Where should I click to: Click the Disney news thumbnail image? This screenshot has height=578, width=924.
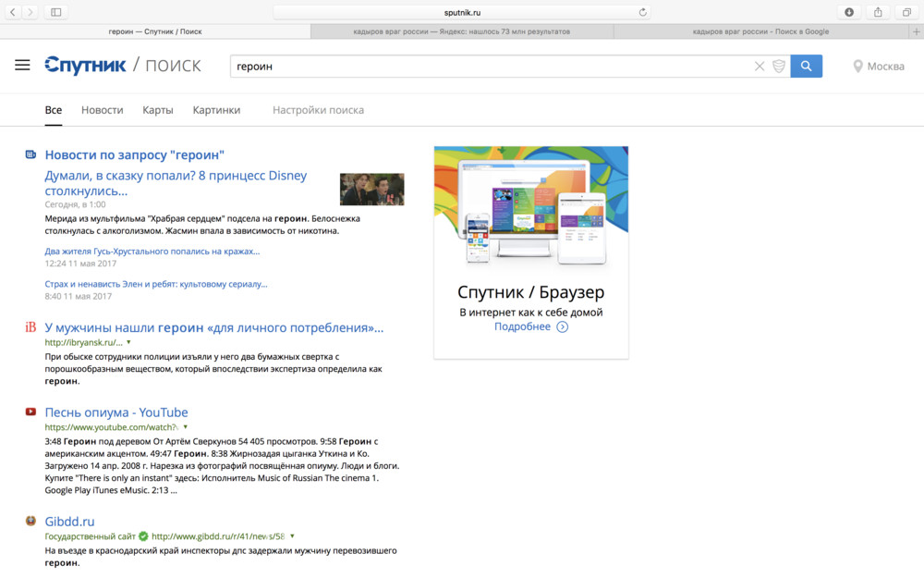click(371, 190)
